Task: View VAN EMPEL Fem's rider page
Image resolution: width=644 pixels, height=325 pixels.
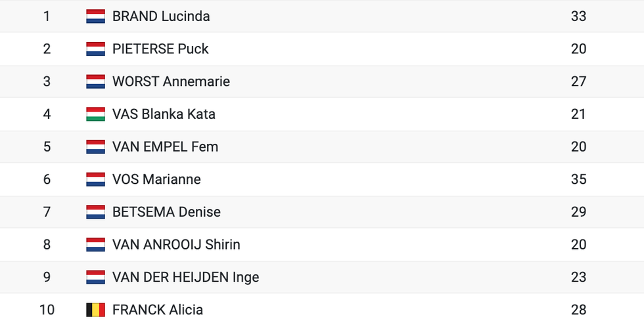Action: [166, 147]
